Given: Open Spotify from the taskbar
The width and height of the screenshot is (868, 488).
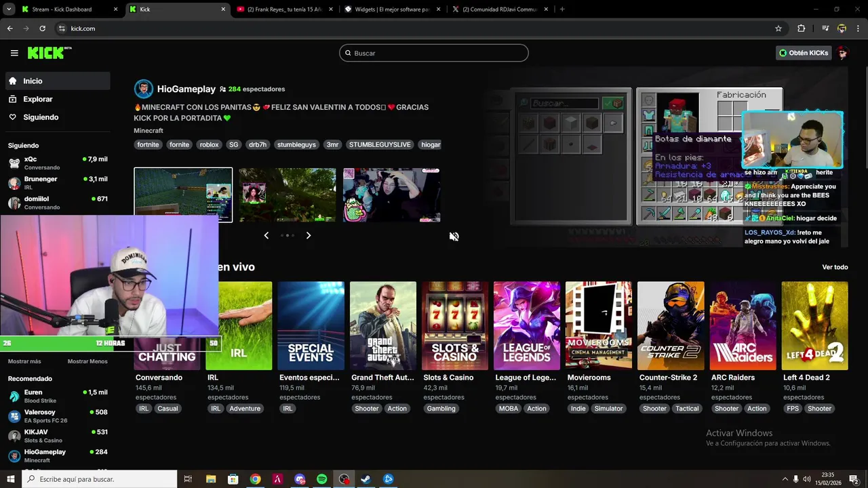Looking at the screenshot, I should click(x=321, y=479).
